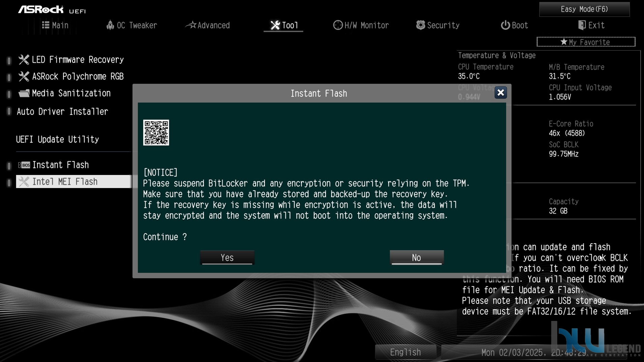Click the LED Firmware Recovery wrench icon
This screenshot has width=644, height=362.
pyautogui.click(x=24, y=60)
